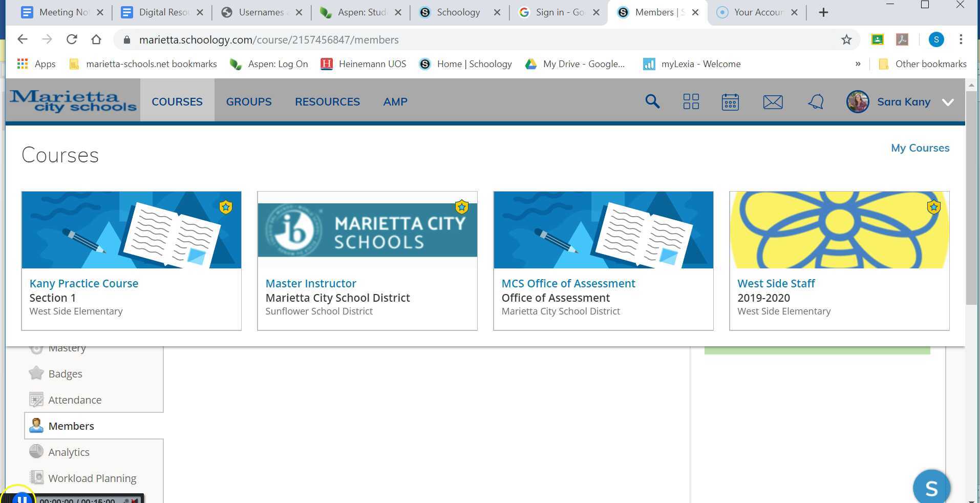Open Analytics from the course sidebar

[68, 452]
